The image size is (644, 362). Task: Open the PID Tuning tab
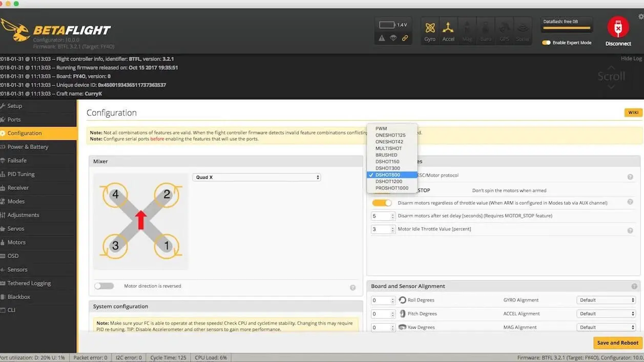pos(21,174)
